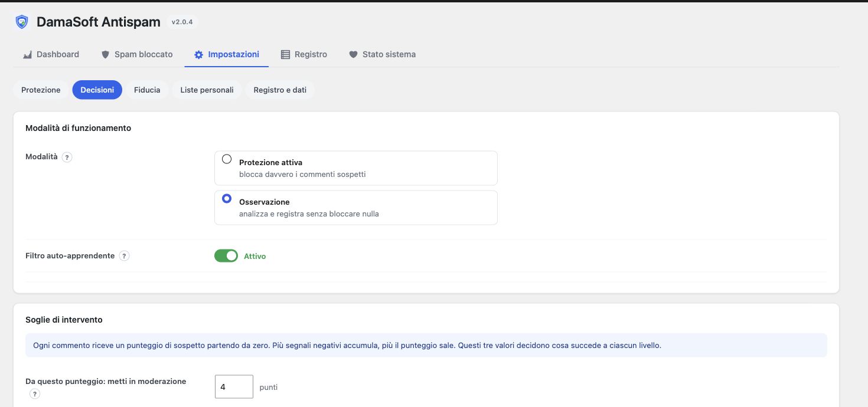Click the Impostazioni gear icon
868x407 pixels.
tap(198, 54)
